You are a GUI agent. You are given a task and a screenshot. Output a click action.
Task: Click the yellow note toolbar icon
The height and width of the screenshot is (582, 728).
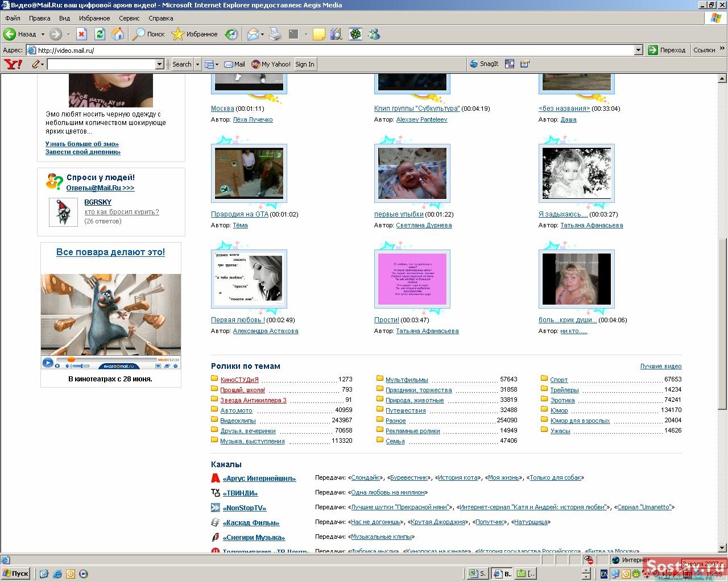click(319, 34)
